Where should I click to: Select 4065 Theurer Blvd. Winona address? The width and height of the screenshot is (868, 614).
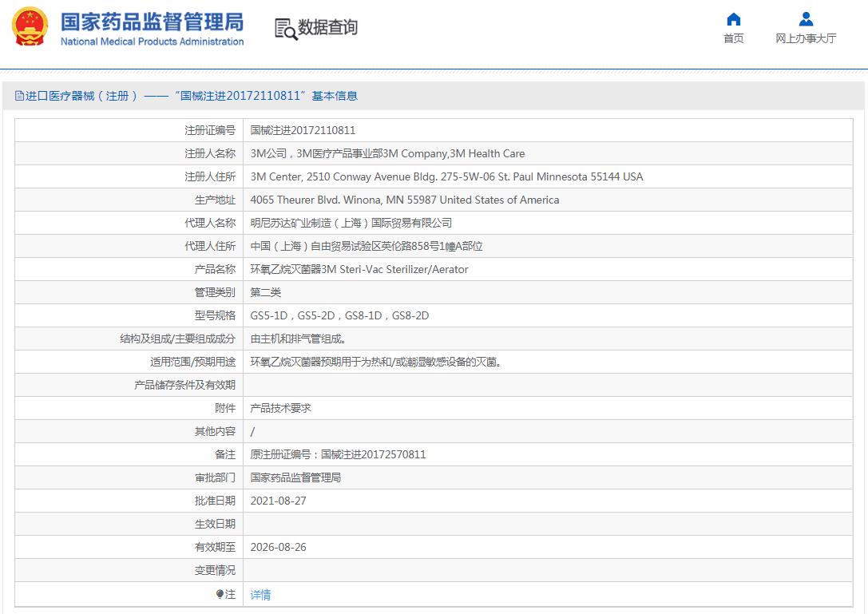tap(405, 200)
